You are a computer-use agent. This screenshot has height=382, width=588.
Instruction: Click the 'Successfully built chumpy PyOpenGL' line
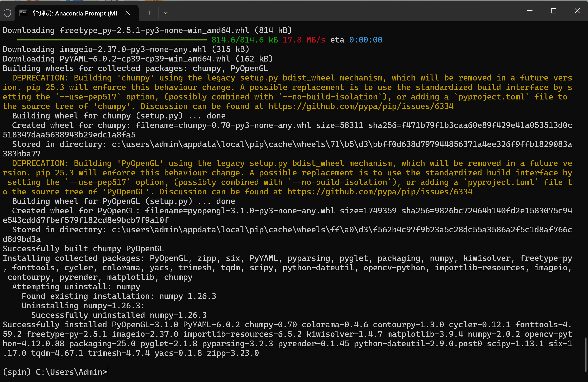83,248
